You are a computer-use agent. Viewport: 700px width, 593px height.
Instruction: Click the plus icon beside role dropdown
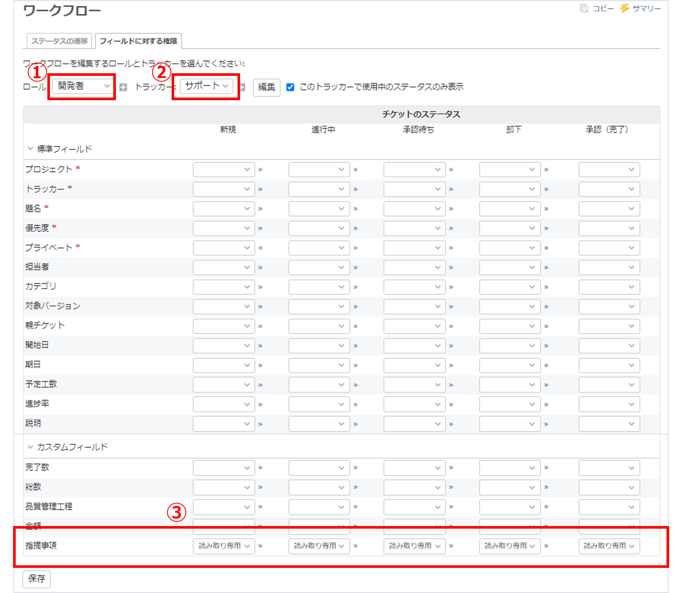tap(123, 87)
